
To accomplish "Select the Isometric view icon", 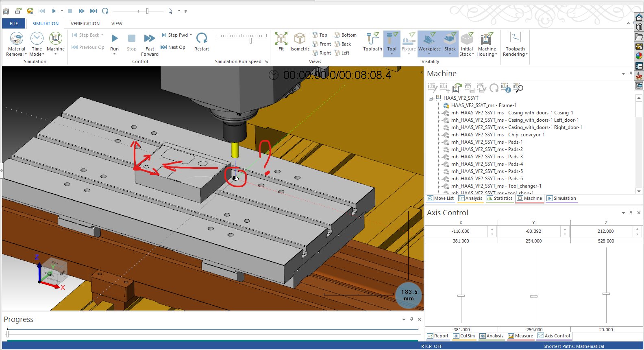I will coord(300,39).
